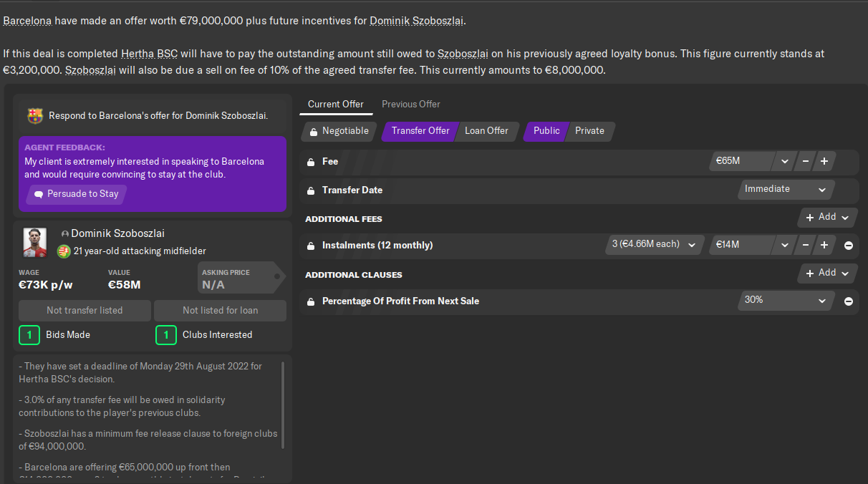Click the person icon before Dominik Szoboszlai name

pos(65,234)
